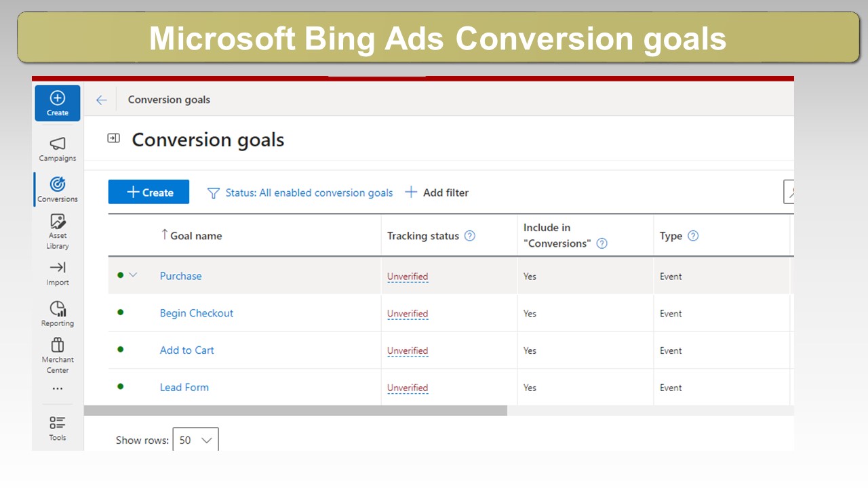Open the Create menu in sidebar
This screenshot has height=488, width=868.
pos(58,103)
